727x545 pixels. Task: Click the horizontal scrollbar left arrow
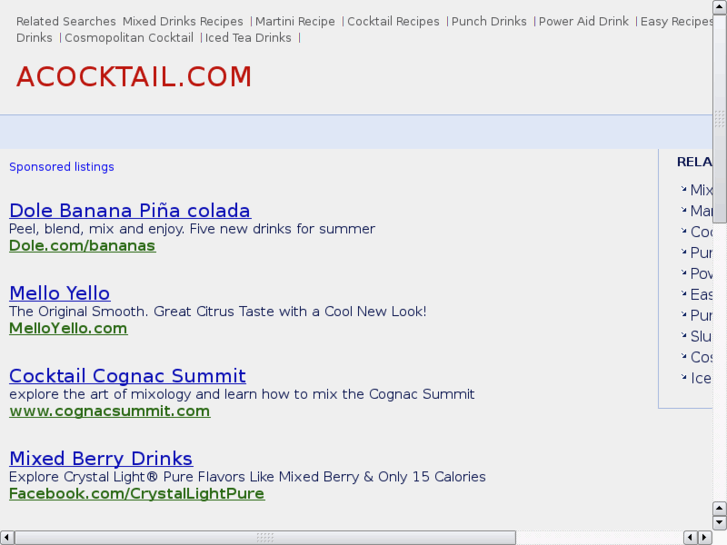[x=6, y=537]
